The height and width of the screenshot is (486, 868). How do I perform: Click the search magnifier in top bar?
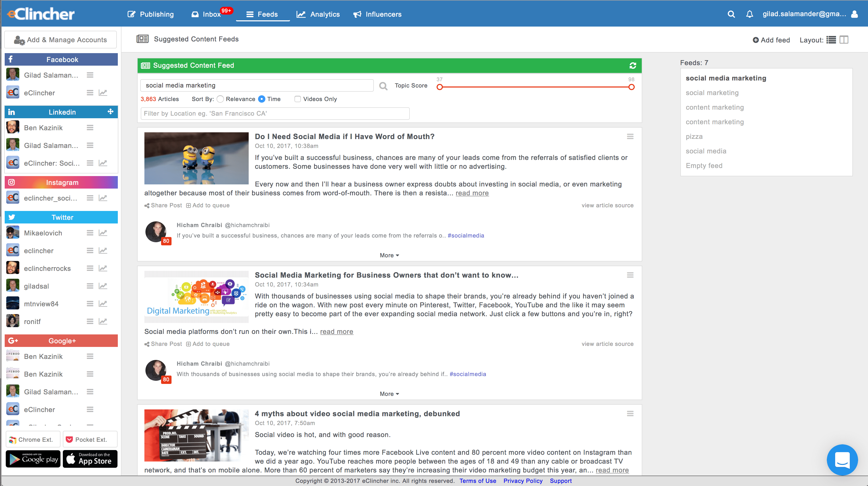point(731,14)
